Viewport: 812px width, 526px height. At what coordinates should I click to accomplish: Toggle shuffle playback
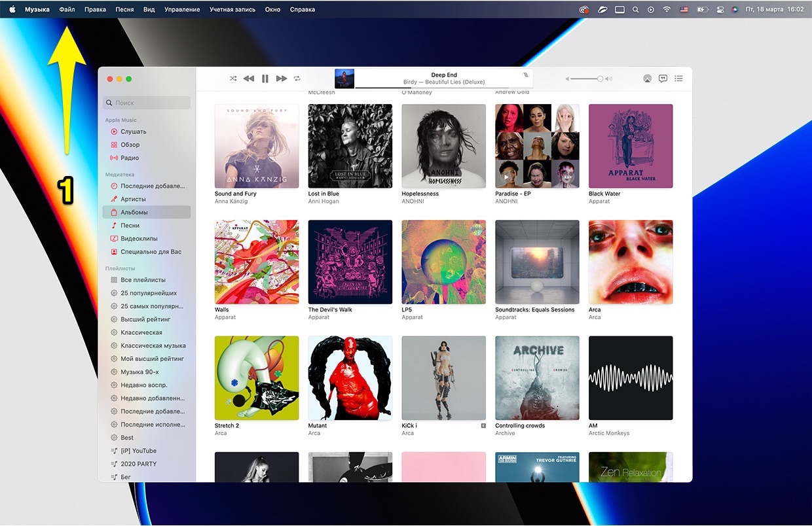233,79
